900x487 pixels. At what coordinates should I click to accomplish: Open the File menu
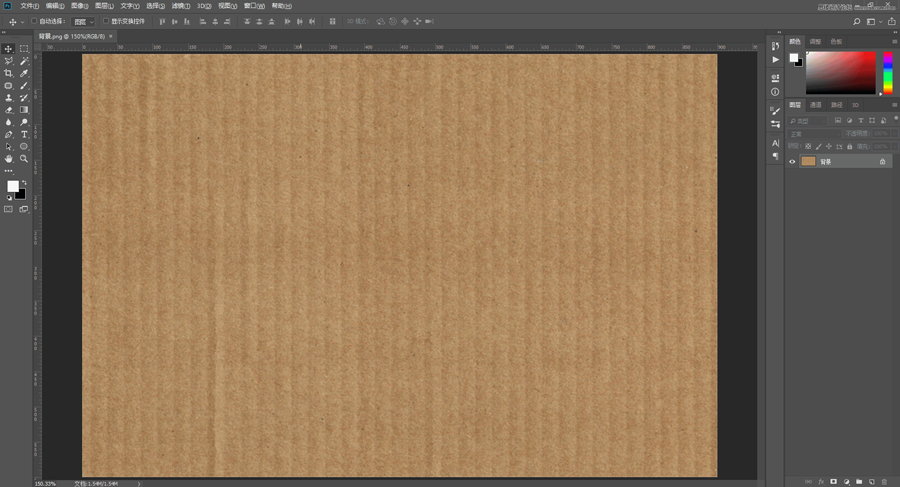[x=29, y=6]
